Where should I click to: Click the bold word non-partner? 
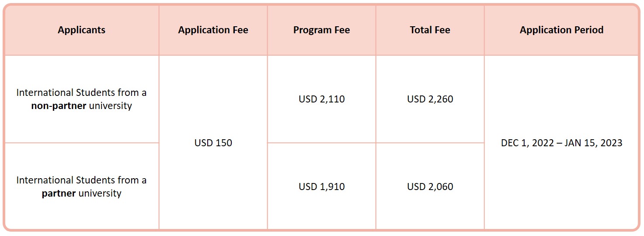point(59,106)
